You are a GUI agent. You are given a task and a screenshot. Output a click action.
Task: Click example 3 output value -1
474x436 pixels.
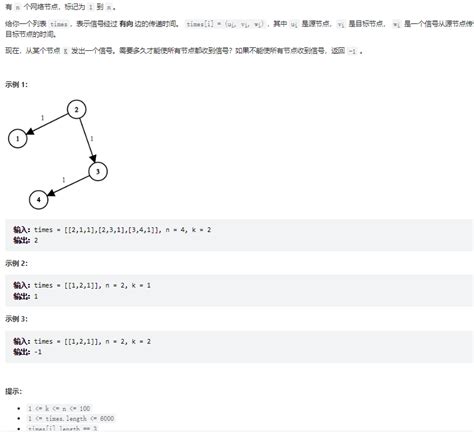click(x=38, y=352)
